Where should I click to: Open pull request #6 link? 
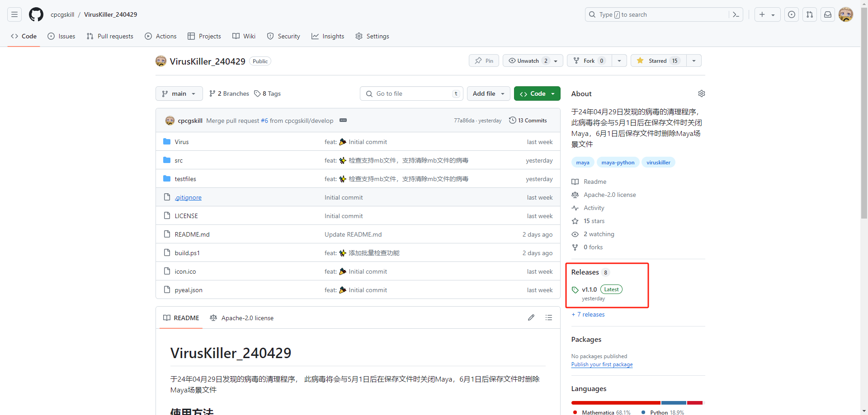pyautogui.click(x=264, y=121)
